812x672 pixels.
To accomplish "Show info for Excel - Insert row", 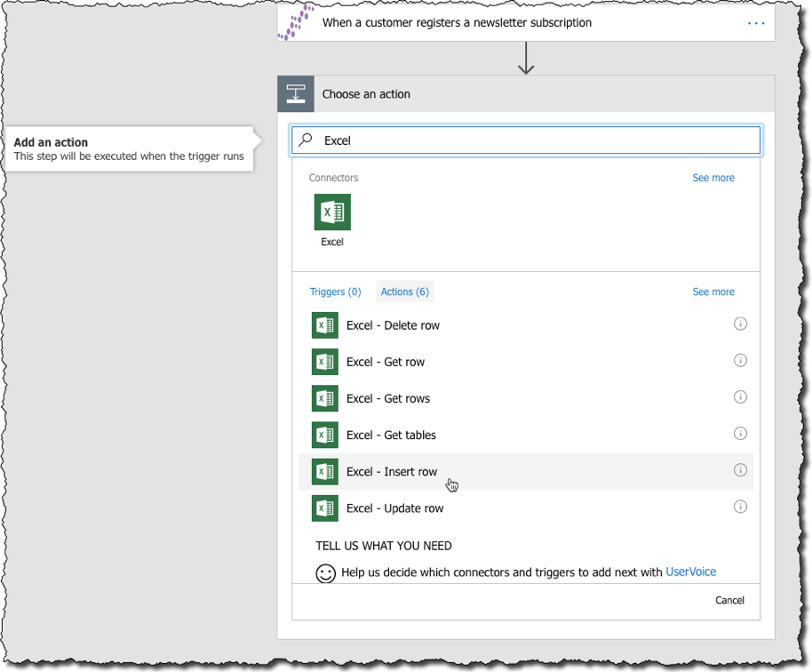I will point(741,470).
